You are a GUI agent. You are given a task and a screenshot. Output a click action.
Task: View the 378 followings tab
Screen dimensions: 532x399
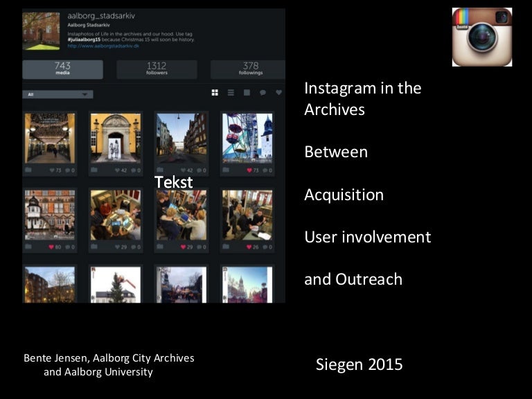pyautogui.click(x=249, y=69)
